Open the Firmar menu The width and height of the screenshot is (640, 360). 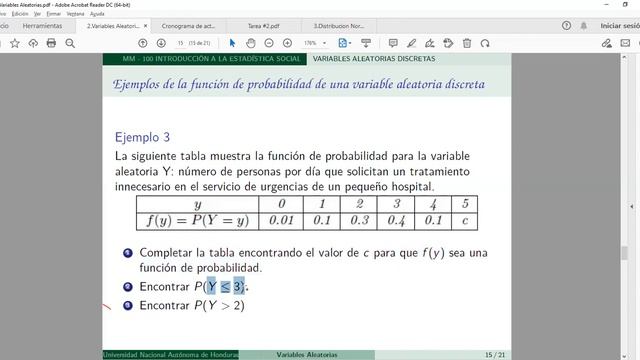(53, 14)
